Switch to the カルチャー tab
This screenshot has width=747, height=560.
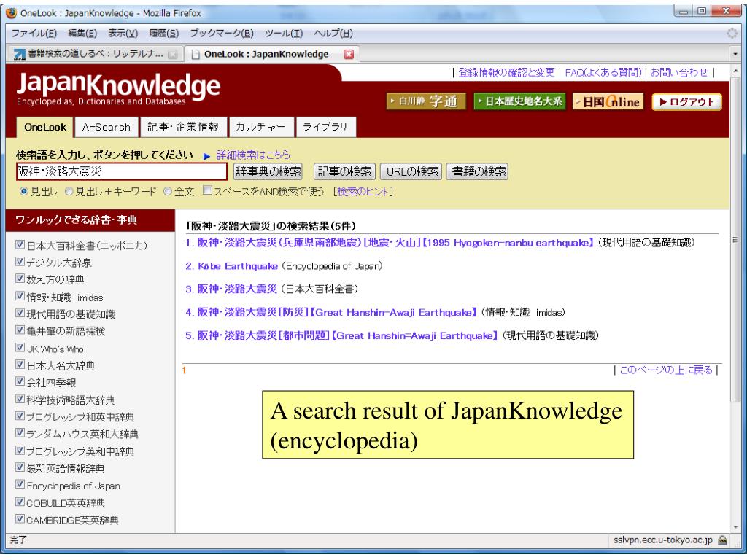(260, 127)
